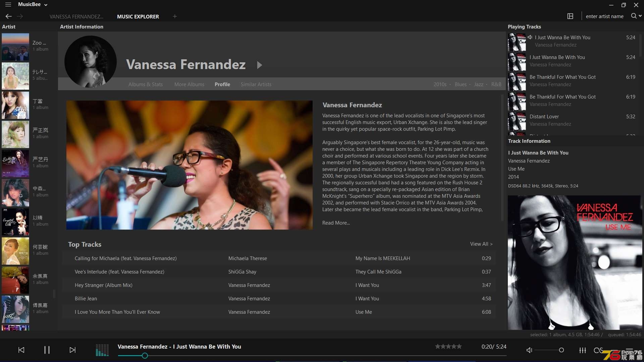This screenshot has width=644, height=362.
Task: Click My Name Is MEEKELLAH album
Action: [383, 258]
